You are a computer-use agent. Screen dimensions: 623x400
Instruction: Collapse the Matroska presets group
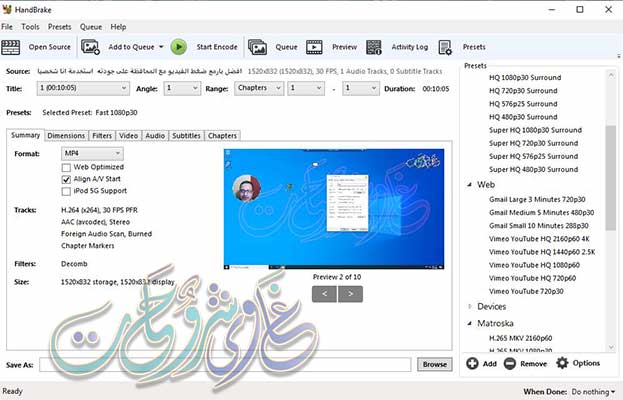tap(470, 323)
